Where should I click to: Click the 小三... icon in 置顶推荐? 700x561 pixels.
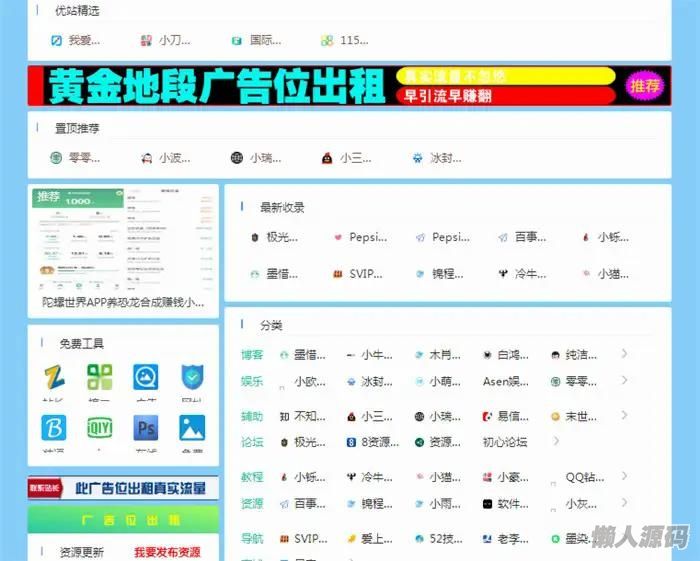pyautogui.click(x=327, y=158)
